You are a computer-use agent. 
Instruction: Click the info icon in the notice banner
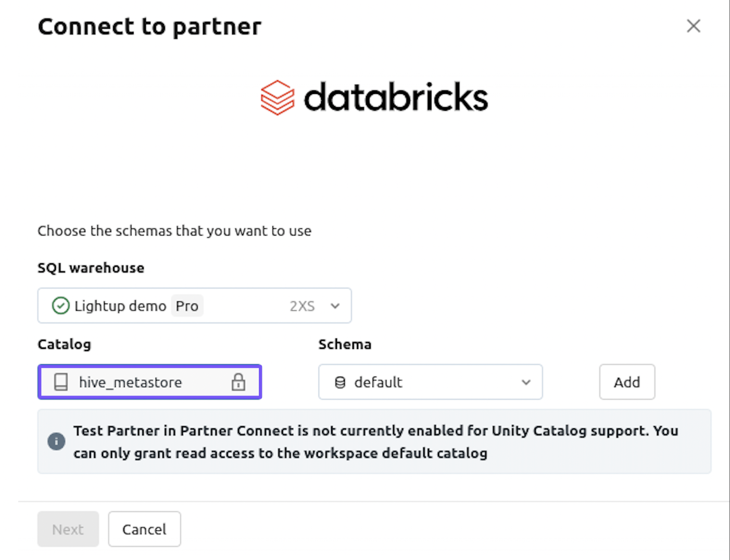[56, 441]
